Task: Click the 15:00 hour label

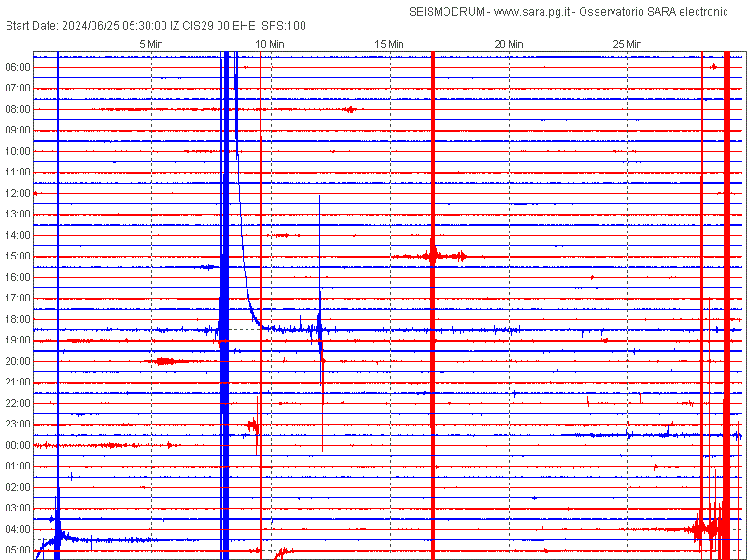Action: (x=18, y=256)
